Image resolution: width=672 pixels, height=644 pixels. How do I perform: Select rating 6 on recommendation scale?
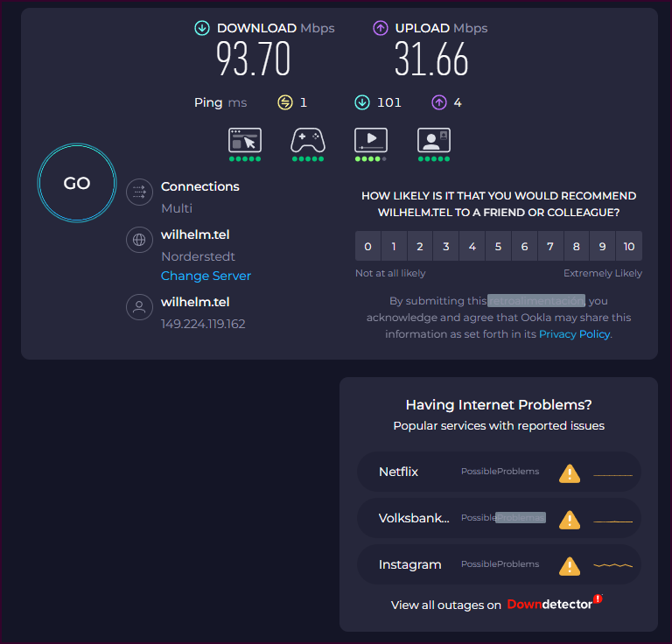[525, 246]
